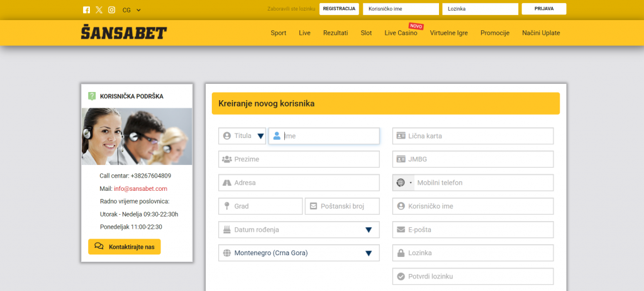Click the registration form Lozinka field
Image resolution: width=644 pixels, height=291 pixels.
click(x=473, y=253)
